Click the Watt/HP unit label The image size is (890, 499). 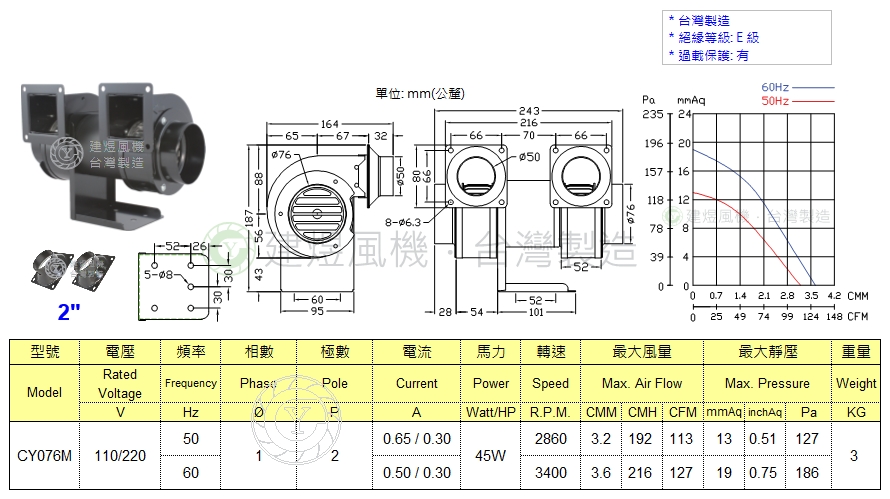[491, 412]
